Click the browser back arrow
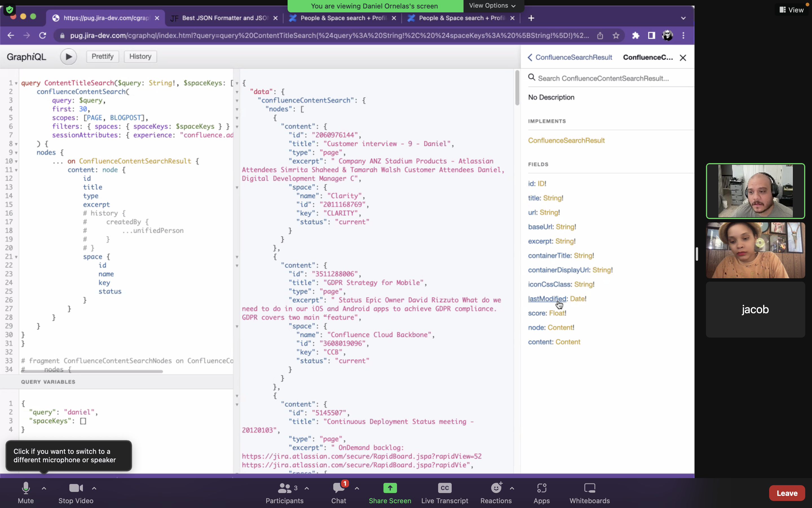The width and height of the screenshot is (812, 508). point(11,36)
